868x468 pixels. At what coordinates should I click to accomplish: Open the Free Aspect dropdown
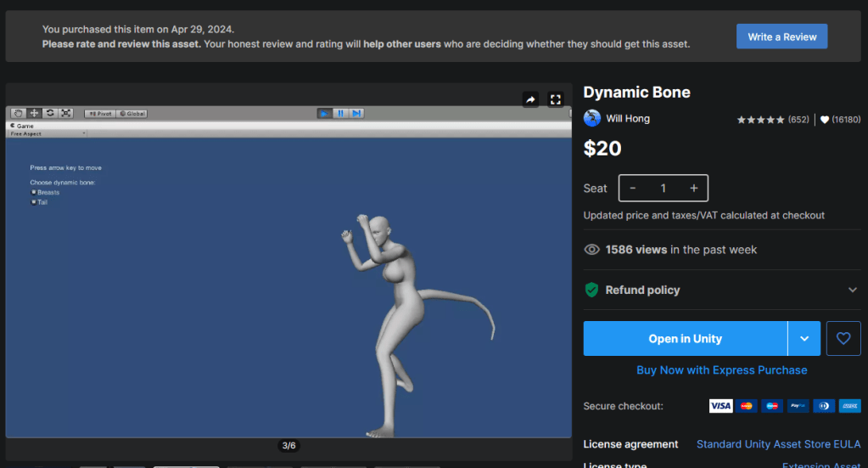coord(48,133)
